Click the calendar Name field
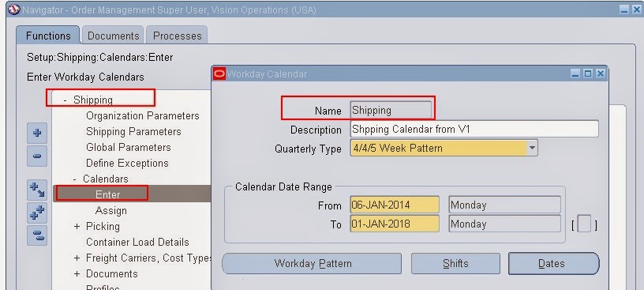This screenshot has height=290, width=644. pos(391,111)
